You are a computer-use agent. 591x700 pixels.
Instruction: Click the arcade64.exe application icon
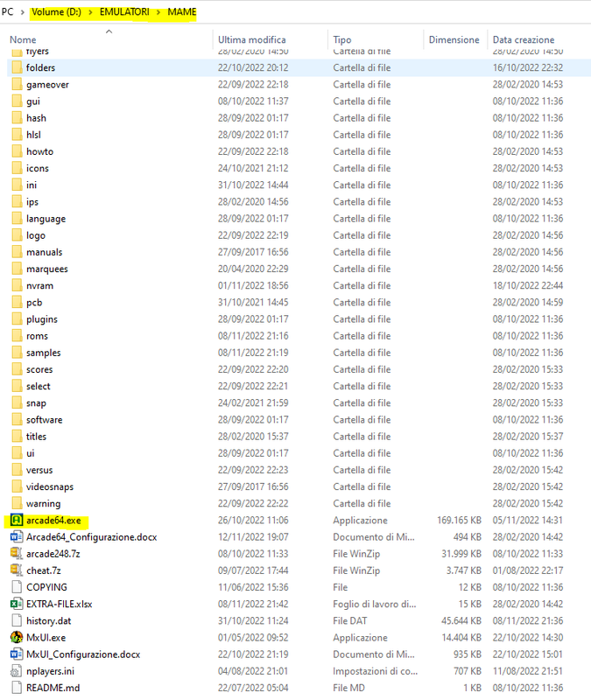pos(17,520)
